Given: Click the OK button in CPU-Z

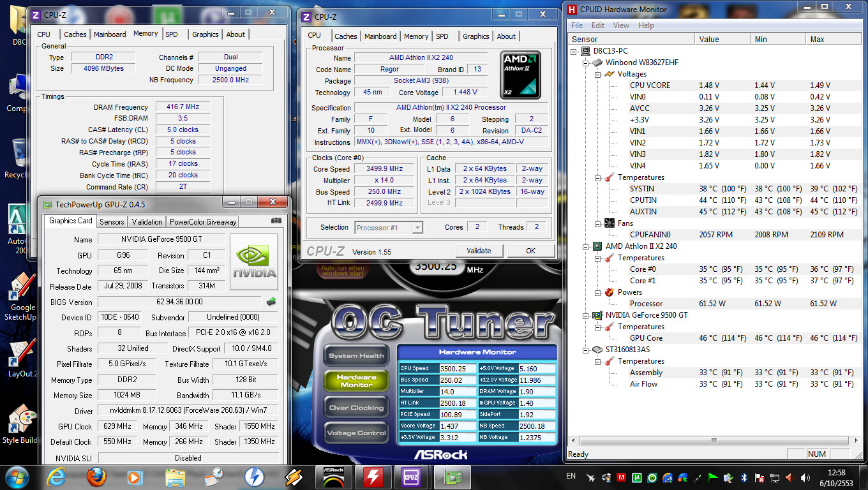Looking at the screenshot, I should [530, 251].
